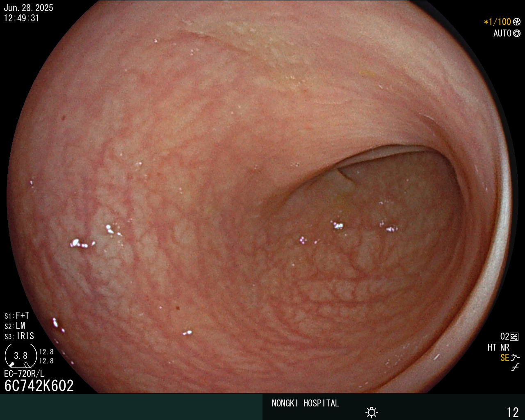Select the time stamp '12:49:31'
Image resolution: width=525 pixels, height=420 pixels.
pyautogui.click(x=22, y=18)
